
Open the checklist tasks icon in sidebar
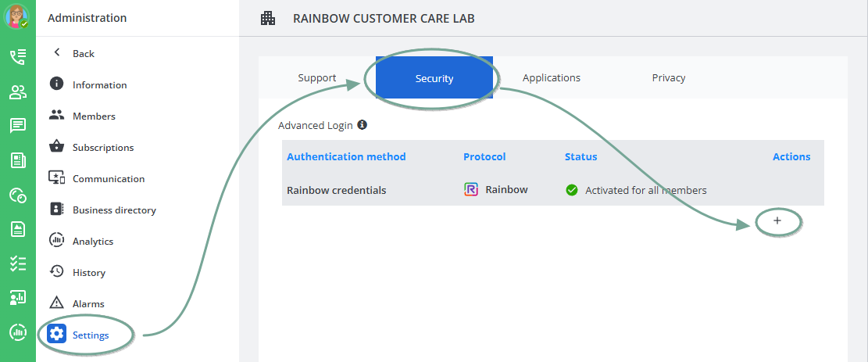[17, 263]
